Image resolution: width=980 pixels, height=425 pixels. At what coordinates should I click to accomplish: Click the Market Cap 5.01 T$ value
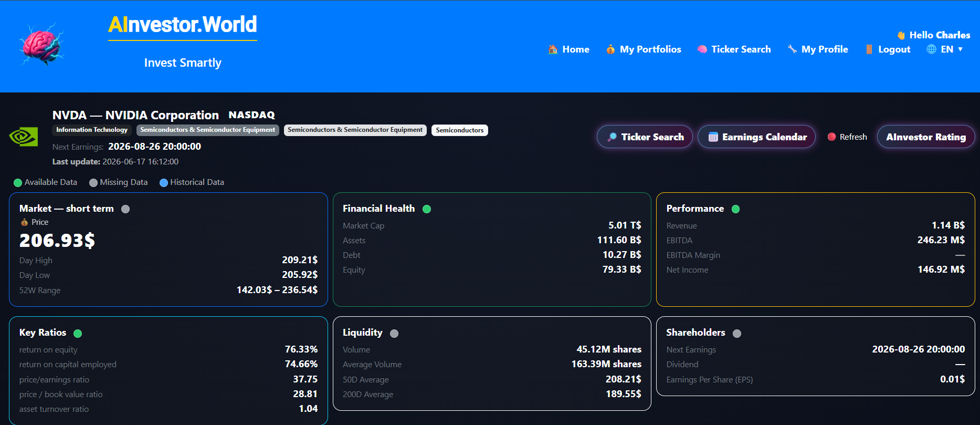click(625, 225)
